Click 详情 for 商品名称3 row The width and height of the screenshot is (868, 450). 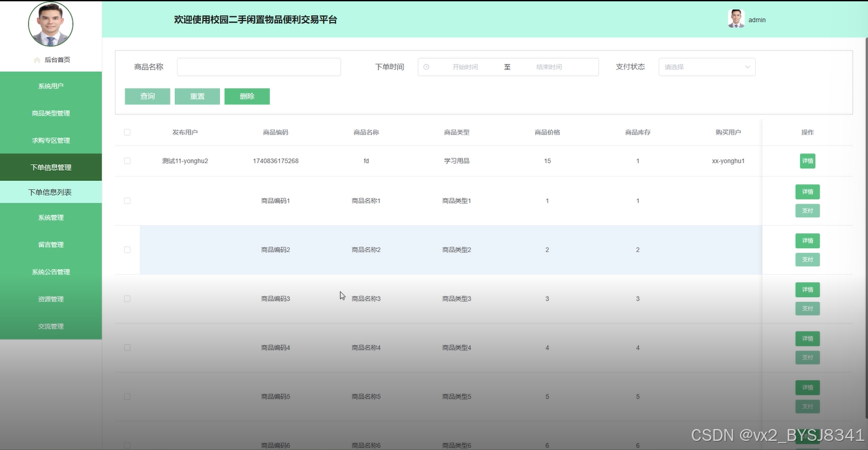807,290
